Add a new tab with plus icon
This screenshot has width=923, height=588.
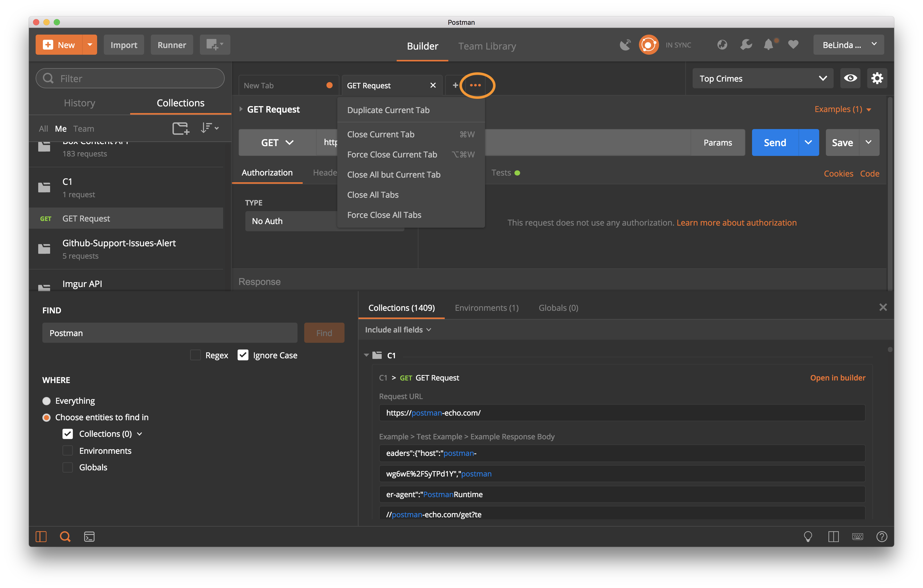[455, 85]
